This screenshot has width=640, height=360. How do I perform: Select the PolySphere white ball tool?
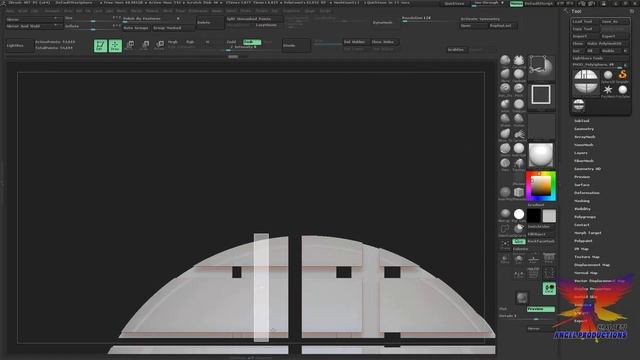coord(622,90)
